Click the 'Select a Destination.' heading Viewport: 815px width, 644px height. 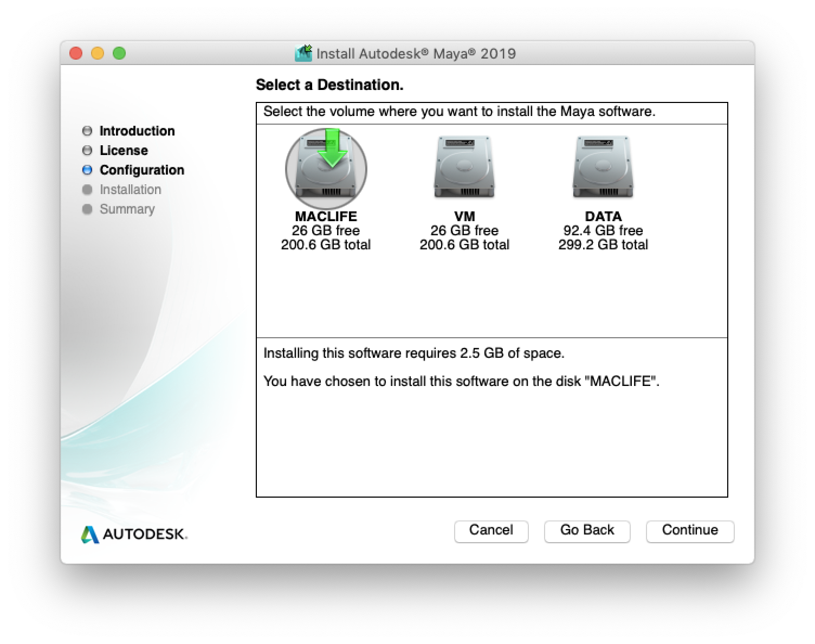[x=329, y=85]
